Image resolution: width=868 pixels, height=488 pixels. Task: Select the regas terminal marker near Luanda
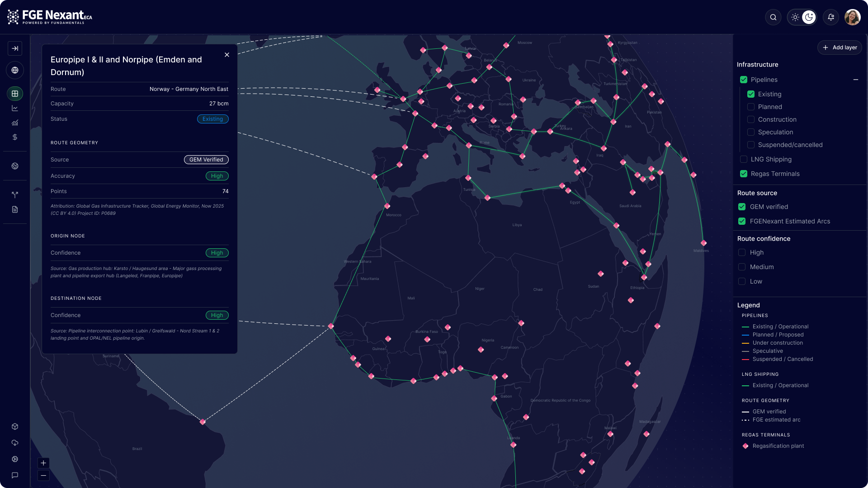point(514,445)
